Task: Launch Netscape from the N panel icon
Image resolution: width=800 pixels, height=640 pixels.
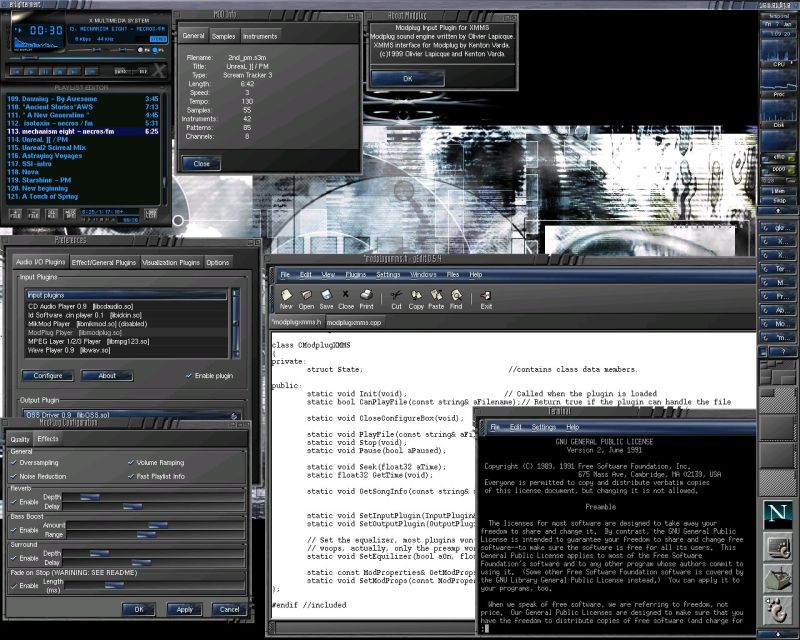Action: (777, 514)
